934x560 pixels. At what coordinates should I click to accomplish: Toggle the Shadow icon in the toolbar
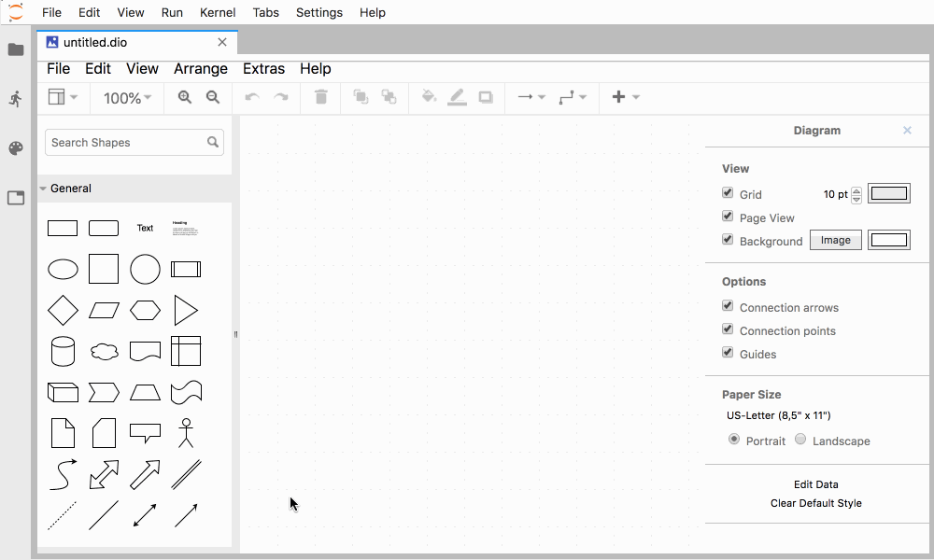coord(485,97)
